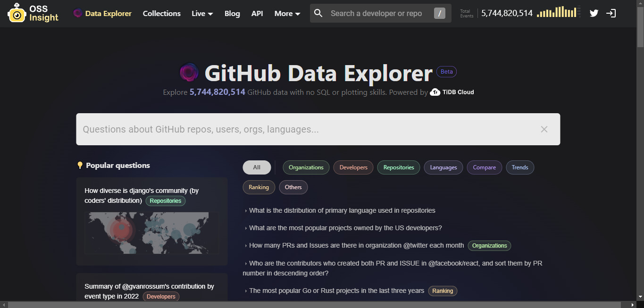Open the Collections nav item
The width and height of the screenshot is (644, 308).
point(162,13)
